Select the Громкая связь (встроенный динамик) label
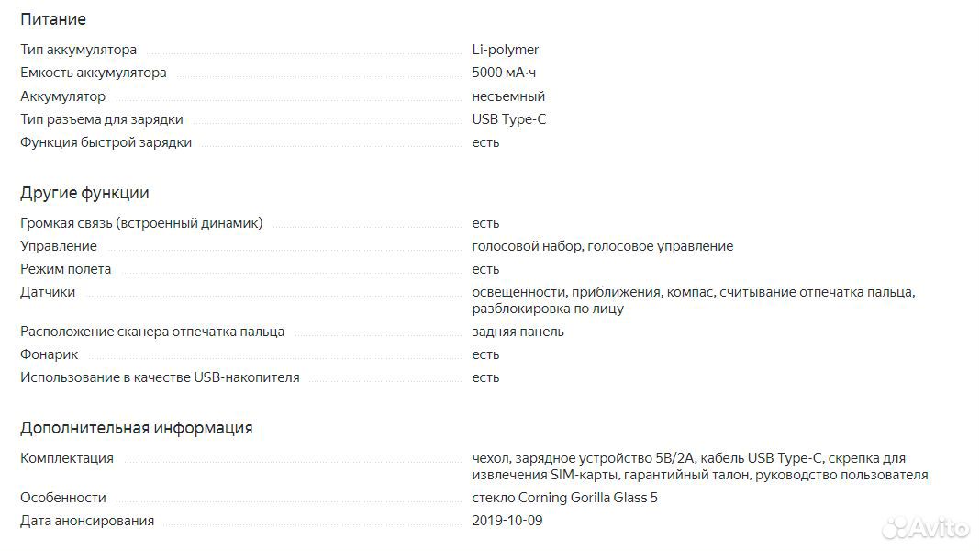Viewport: 980px width, 551px height. click(x=141, y=223)
